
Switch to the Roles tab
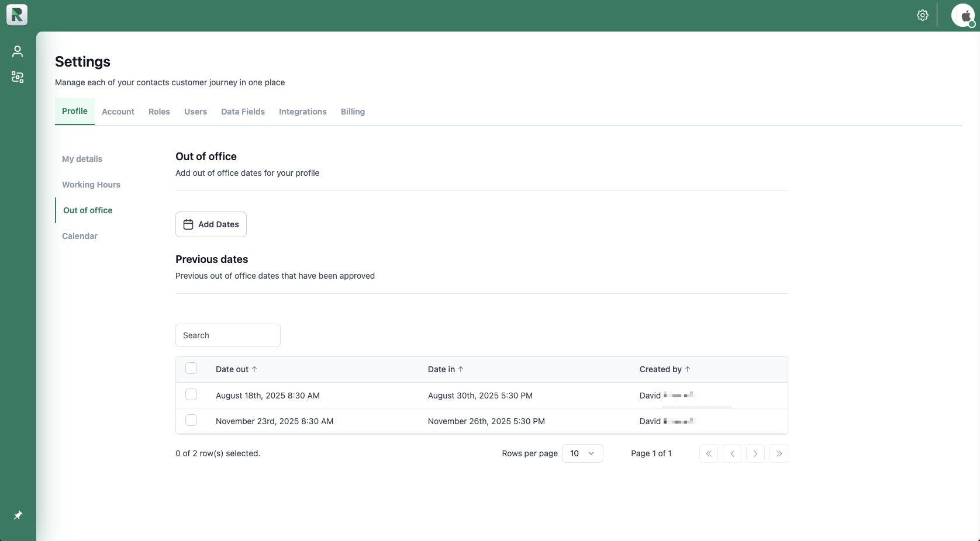[159, 112]
